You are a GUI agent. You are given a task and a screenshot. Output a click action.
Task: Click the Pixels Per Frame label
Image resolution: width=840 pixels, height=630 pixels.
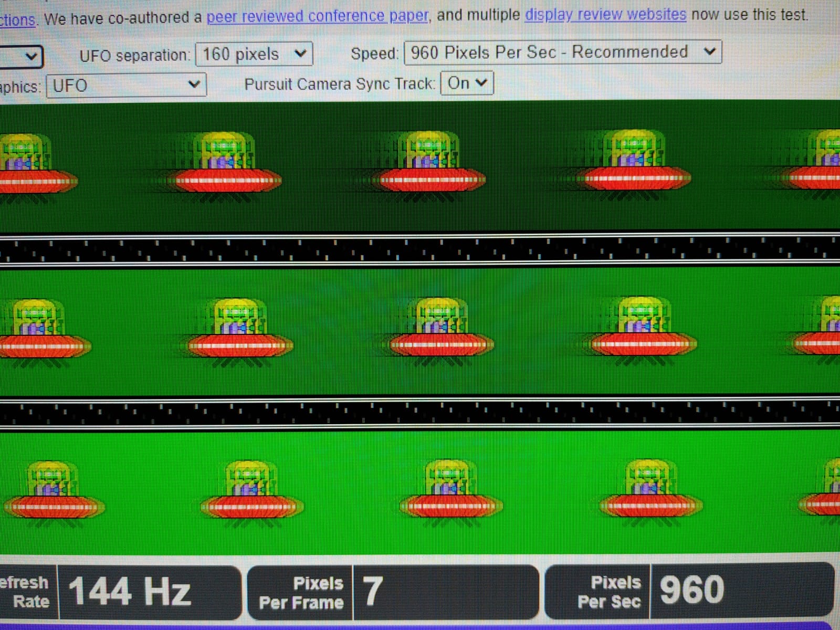pos(301,593)
